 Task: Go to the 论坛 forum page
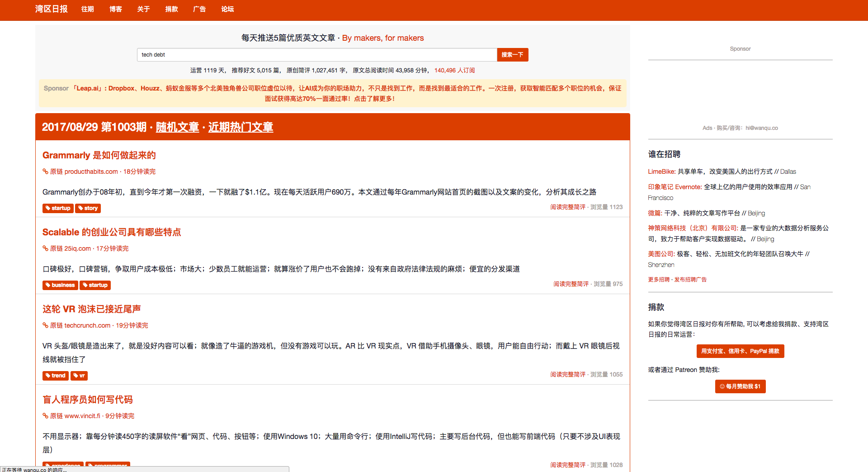click(227, 9)
